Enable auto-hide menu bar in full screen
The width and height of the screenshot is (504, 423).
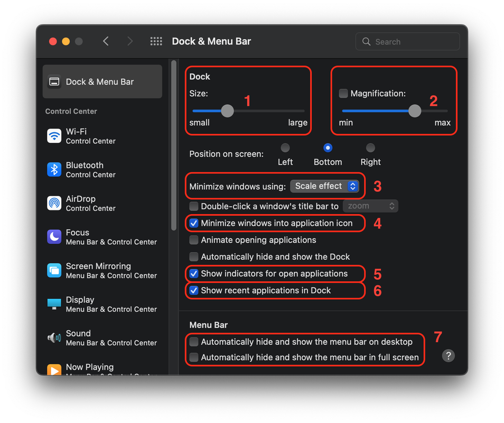pyautogui.click(x=194, y=357)
